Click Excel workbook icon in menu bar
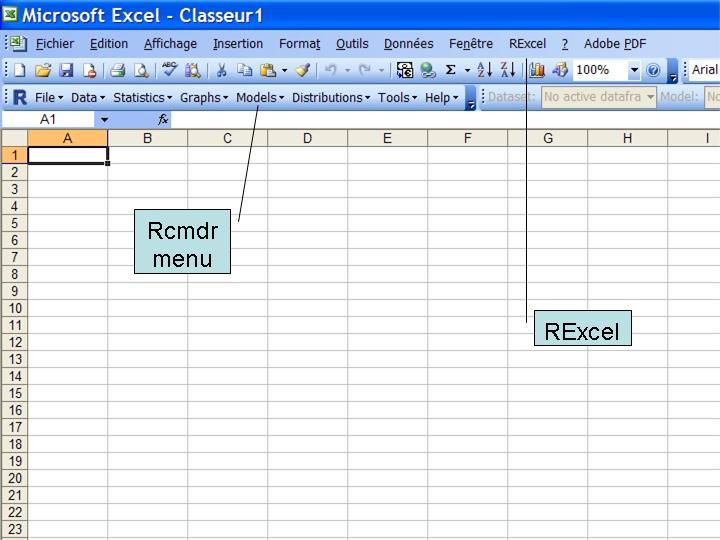720x540 pixels. point(19,43)
